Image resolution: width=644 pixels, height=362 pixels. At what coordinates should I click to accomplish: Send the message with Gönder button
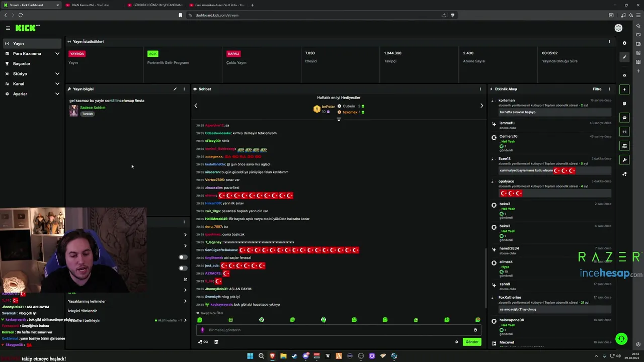click(x=472, y=342)
